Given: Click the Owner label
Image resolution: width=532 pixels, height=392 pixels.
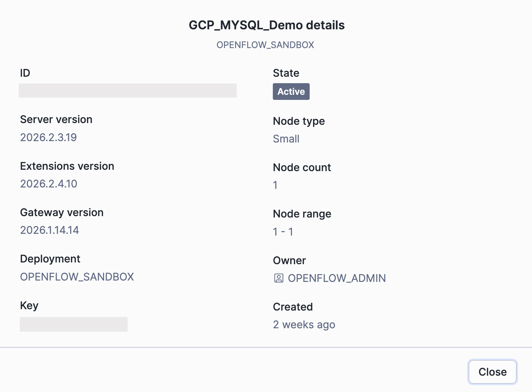Looking at the screenshot, I should coord(289,260).
